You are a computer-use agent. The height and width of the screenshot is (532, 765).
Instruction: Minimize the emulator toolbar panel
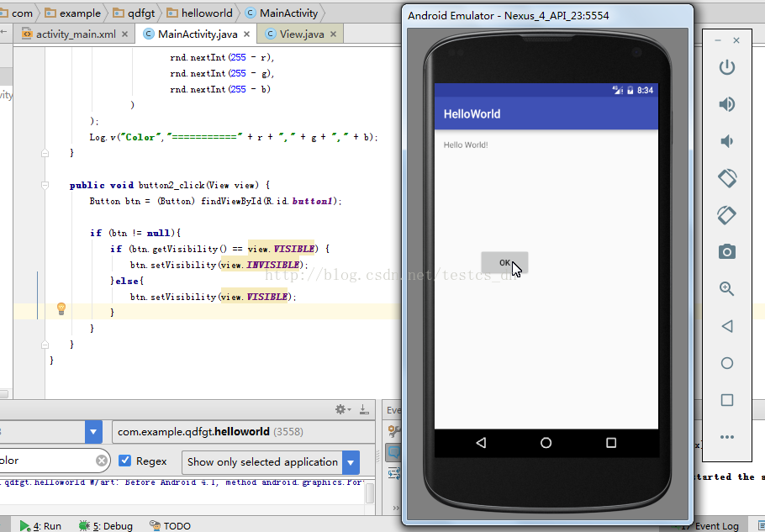click(718, 40)
